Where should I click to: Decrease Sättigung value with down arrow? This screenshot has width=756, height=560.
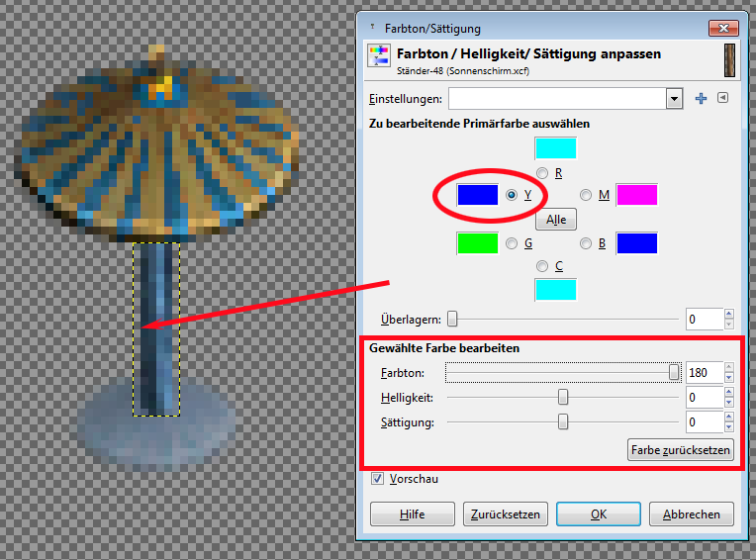[729, 427]
